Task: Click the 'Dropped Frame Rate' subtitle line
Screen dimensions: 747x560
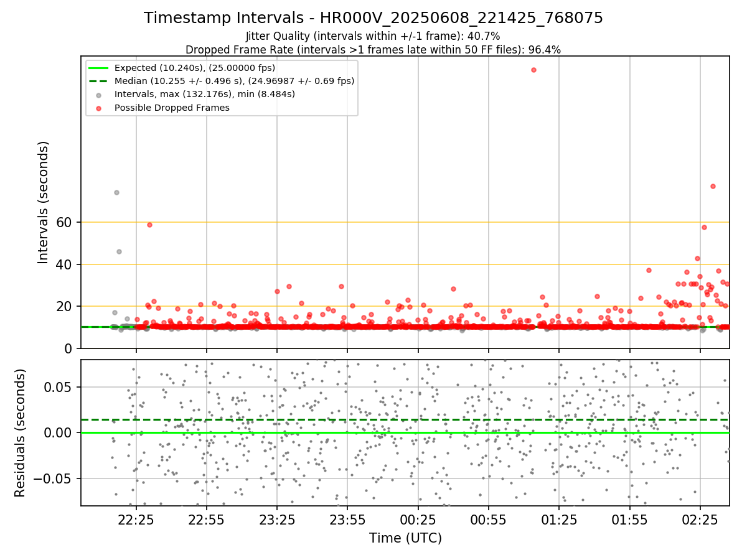Action: click(x=374, y=50)
